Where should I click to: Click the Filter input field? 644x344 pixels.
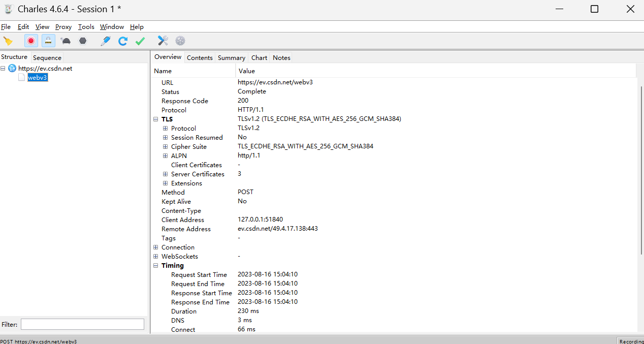(x=82, y=324)
